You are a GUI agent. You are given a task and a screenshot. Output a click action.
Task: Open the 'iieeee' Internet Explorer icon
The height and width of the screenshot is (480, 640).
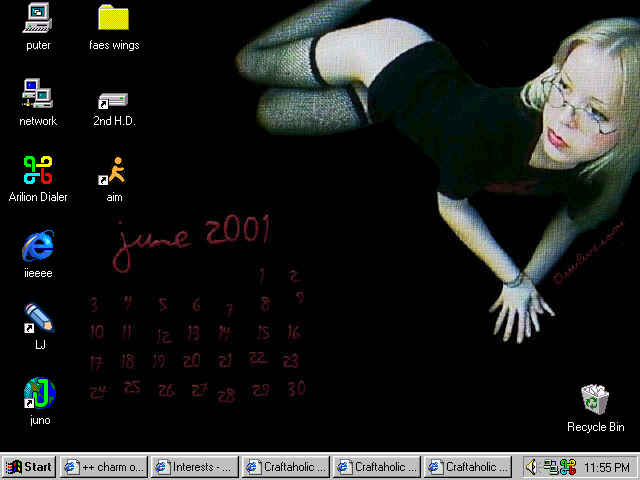click(x=38, y=246)
